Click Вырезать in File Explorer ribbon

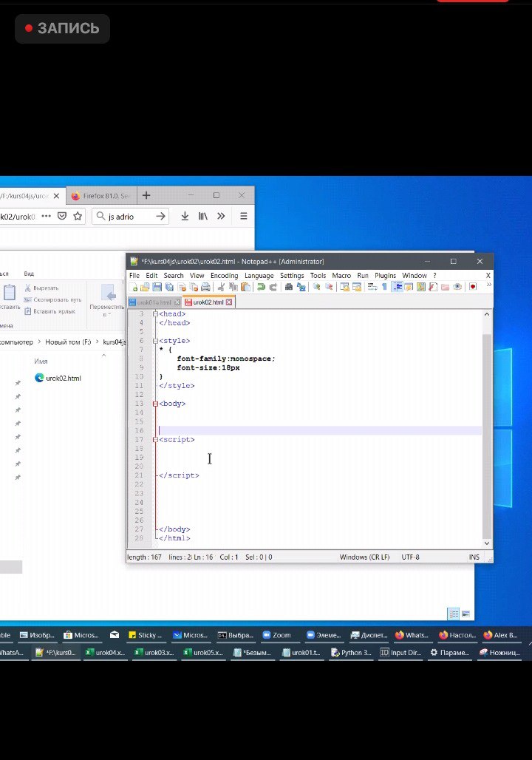click(x=41, y=288)
